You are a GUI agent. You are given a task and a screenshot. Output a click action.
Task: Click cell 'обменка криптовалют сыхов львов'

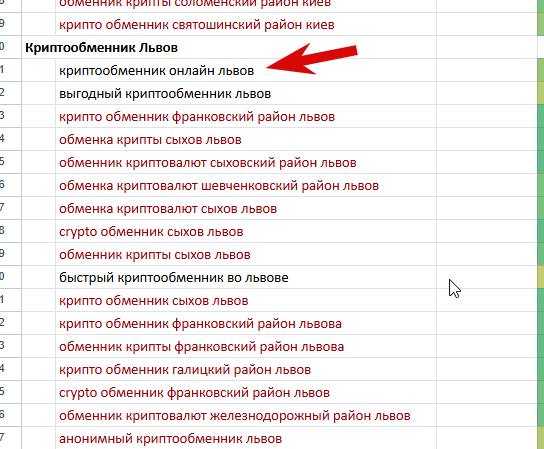click(x=246, y=209)
